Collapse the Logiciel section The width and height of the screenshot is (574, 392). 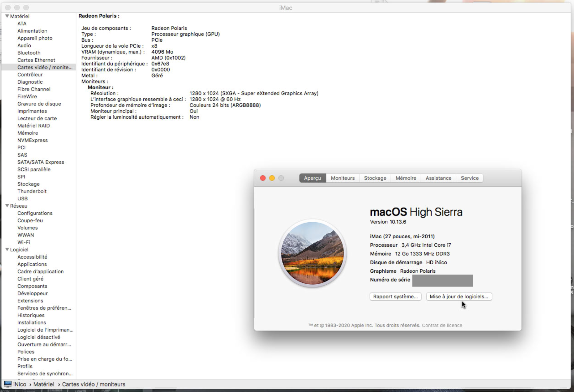(7, 249)
